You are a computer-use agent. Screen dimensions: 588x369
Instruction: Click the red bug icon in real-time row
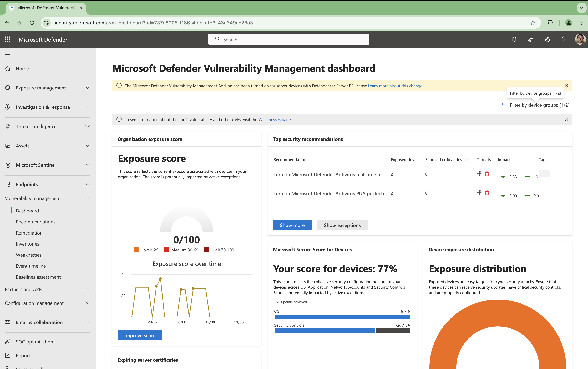[487, 173]
